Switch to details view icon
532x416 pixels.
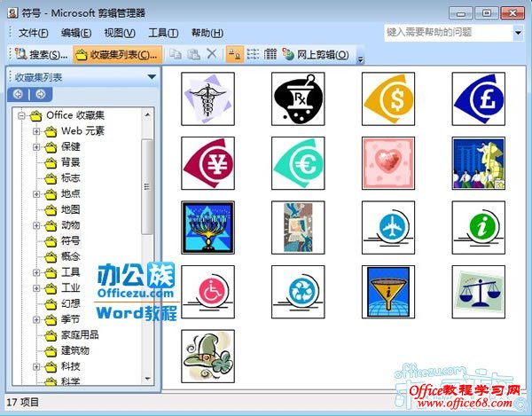(270, 54)
